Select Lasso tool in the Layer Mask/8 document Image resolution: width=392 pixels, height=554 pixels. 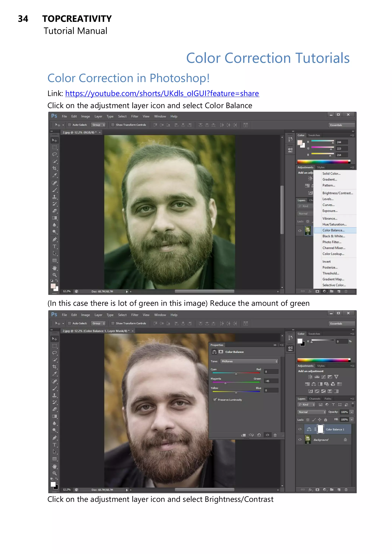point(55,353)
